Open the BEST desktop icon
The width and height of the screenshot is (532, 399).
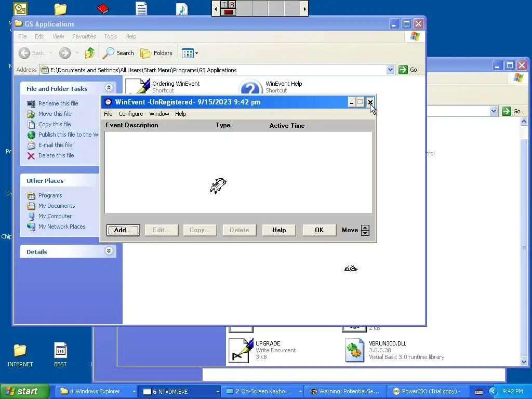click(60, 355)
